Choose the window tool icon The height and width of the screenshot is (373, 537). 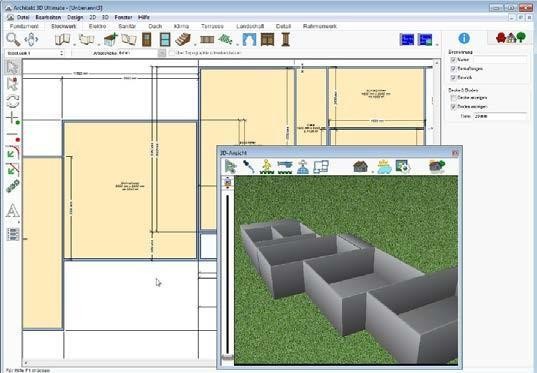coord(165,40)
